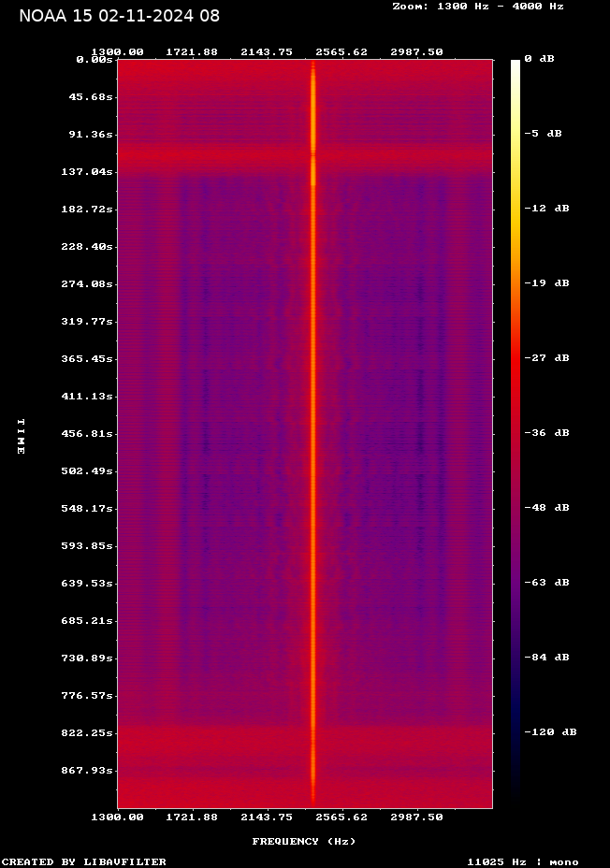Click the bottom 2987.50 frequency label
This screenshot has width=610, height=868.
[x=416, y=817]
